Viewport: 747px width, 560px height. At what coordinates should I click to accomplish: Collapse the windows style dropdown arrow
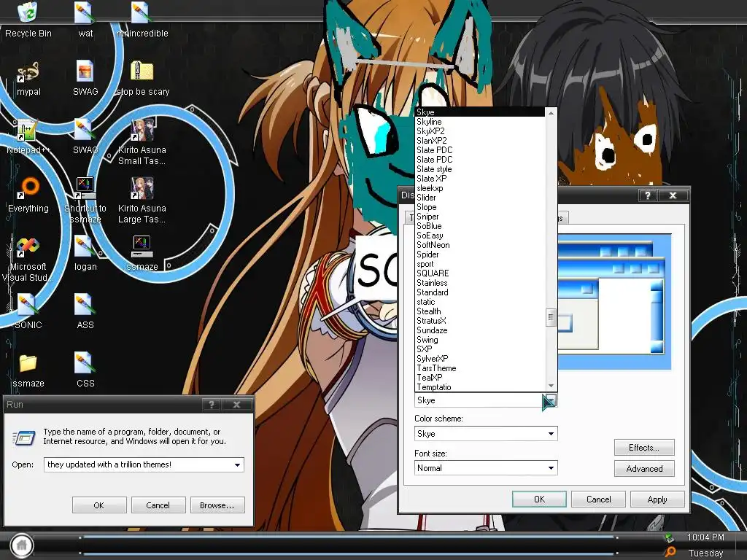click(549, 401)
